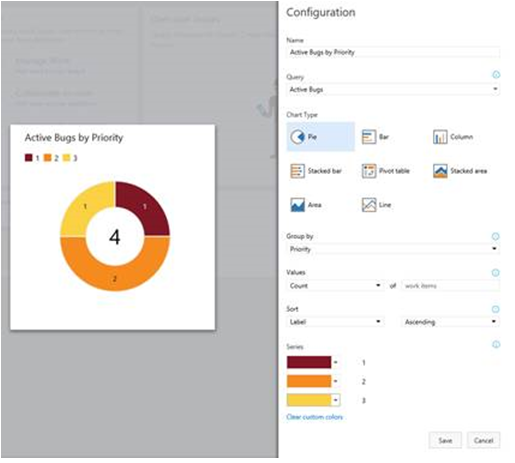This screenshot has width=515, height=463.
Task: Click info icon next to Group by
Action: coord(496,236)
